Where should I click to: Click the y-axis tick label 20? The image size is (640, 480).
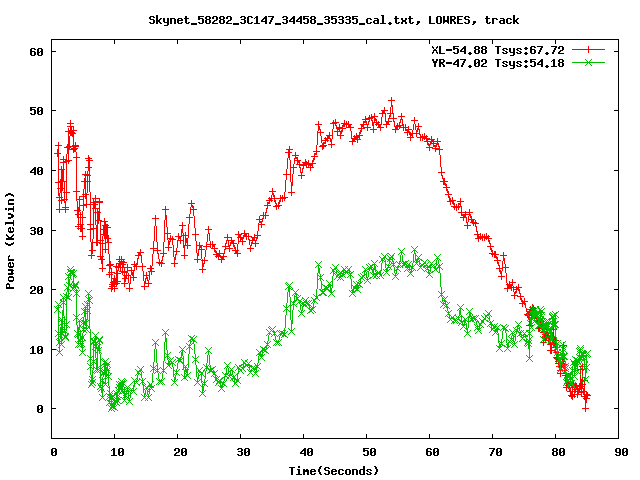[x=36, y=290]
